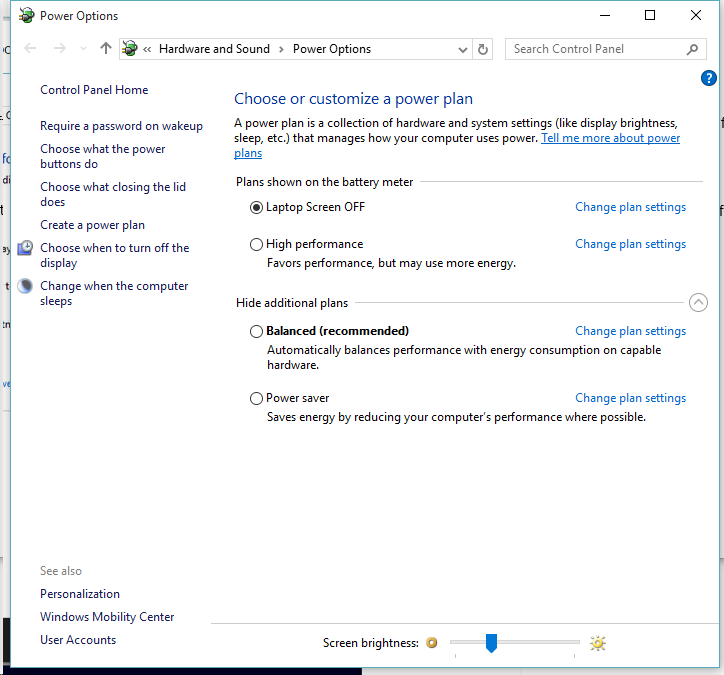Open Windows Mobility Center

click(107, 617)
